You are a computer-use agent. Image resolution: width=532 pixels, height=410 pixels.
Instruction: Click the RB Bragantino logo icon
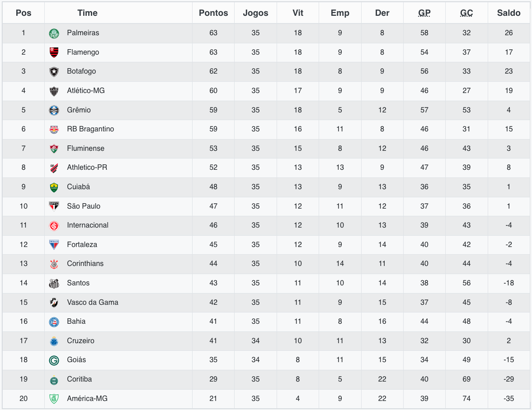[x=54, y=129]
